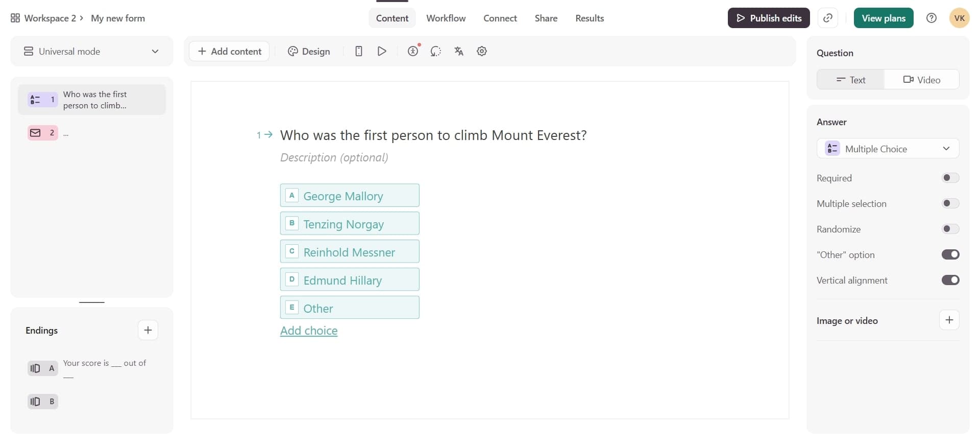Click the Publish edits button
The width and height of the screenshot is (980, 444).
pyautogui.click(x=768, y=18)
